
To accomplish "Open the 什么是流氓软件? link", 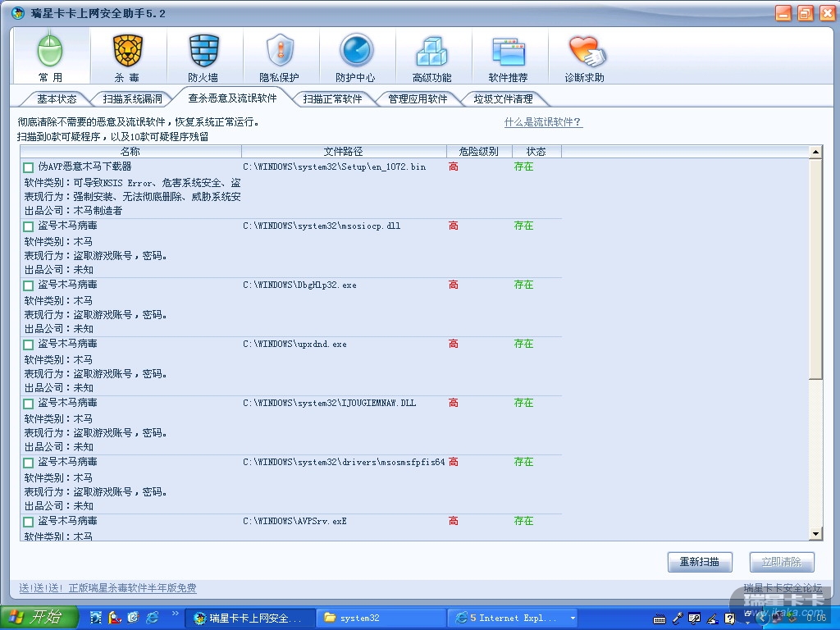I will tap(543, 122).
